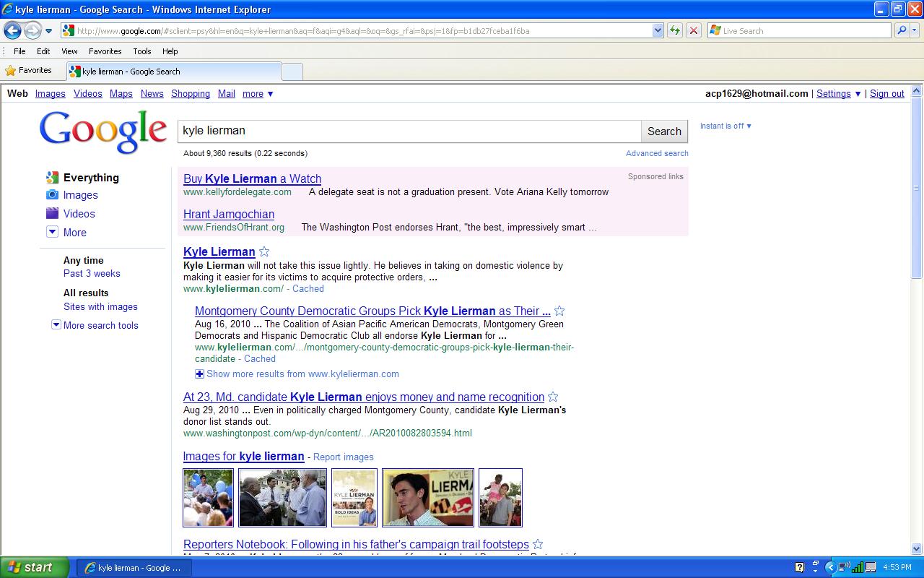This screenshot has width=924, height=578.
Task: Open the Kyle Lierman Bold Ideas thumbnail
Action: click(354, 498)
